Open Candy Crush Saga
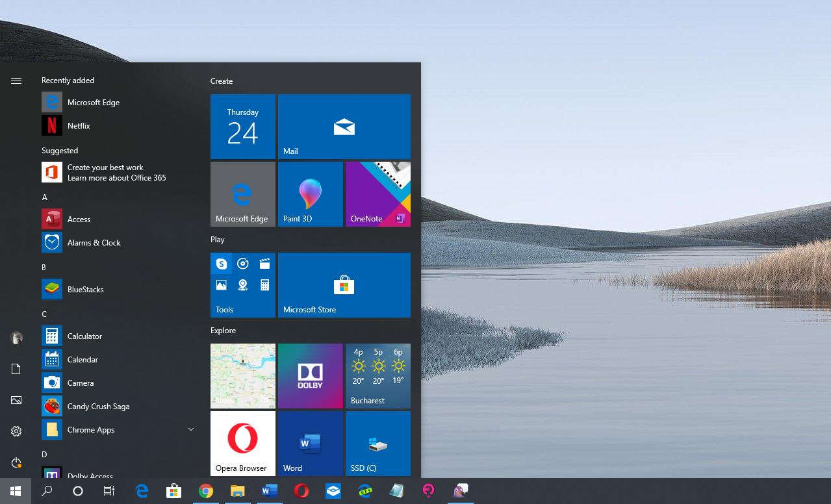Screen dimensions: 831x504 click(x=118, y=407)
